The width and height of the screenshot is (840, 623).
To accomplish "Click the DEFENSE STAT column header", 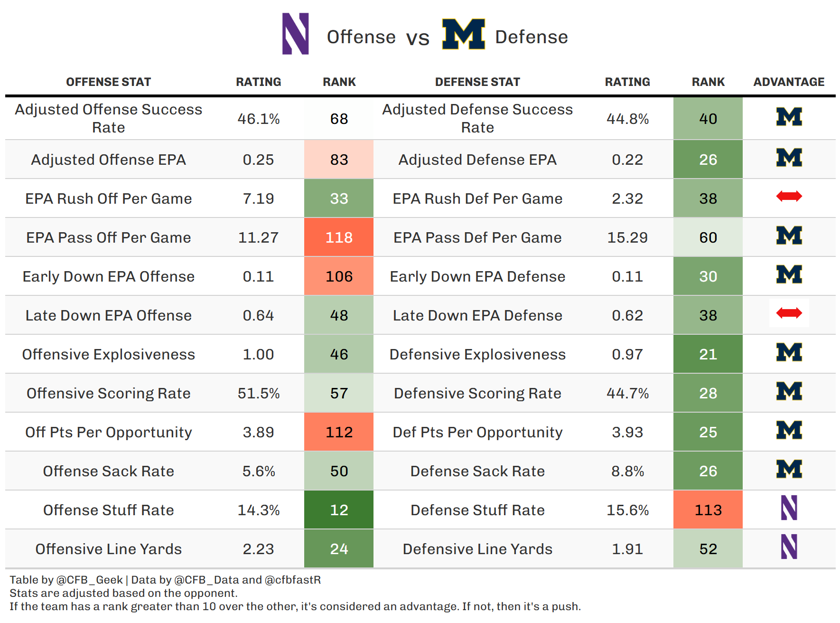I will (477, 82).
